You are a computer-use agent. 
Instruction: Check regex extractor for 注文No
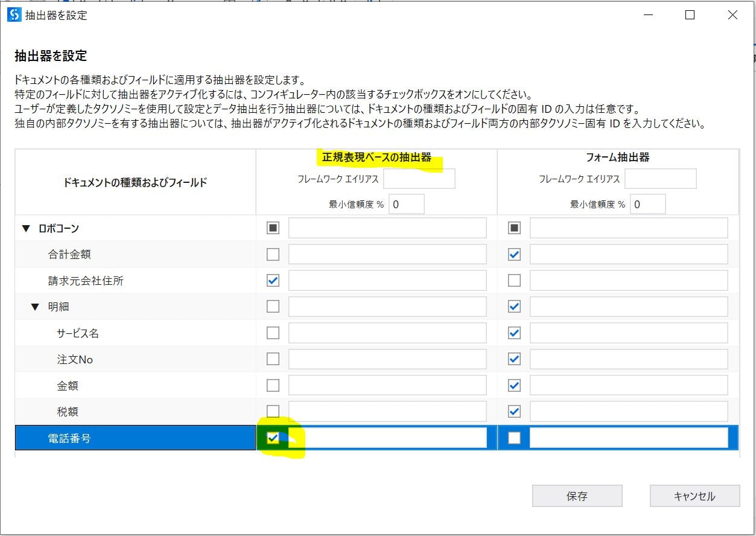(272, 359)
